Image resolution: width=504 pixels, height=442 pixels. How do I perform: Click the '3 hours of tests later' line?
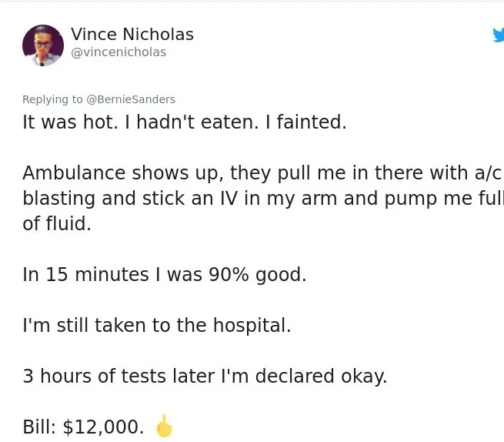point(205,377)
